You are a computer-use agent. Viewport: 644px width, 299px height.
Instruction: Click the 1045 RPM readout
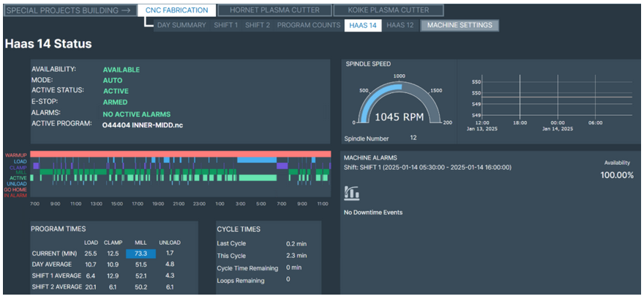399,117
